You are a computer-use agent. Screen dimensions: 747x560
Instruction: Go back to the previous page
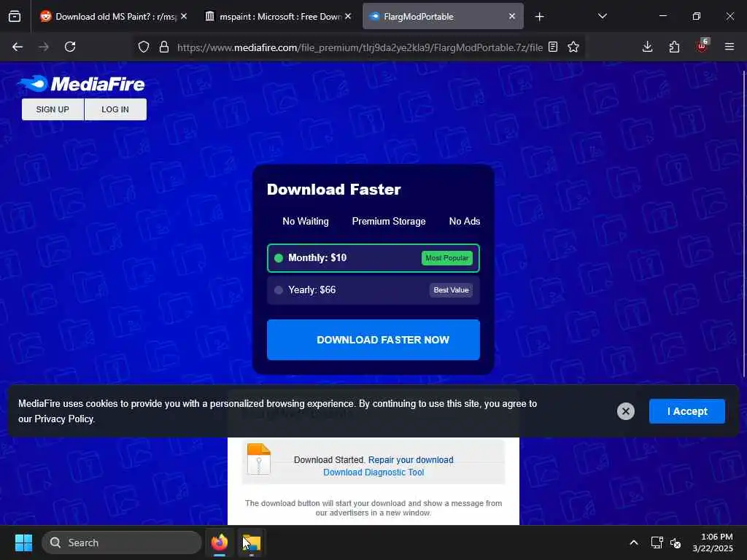18,47
